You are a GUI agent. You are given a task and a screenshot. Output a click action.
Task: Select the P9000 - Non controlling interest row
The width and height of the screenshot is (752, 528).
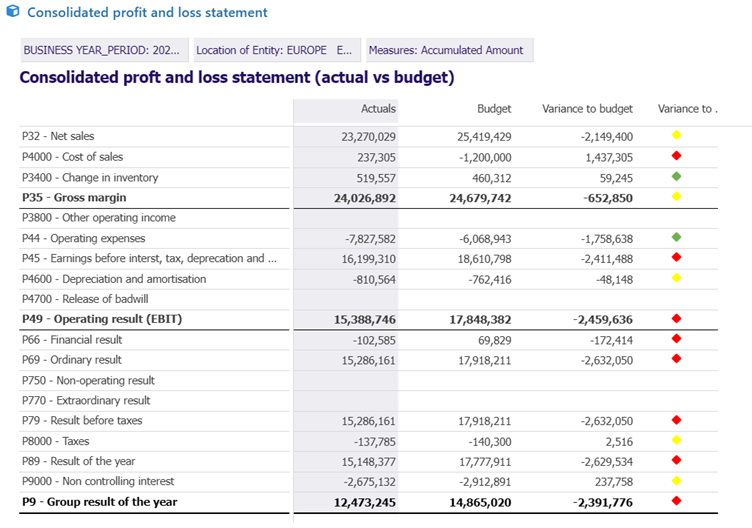click(x=92, y=481)
